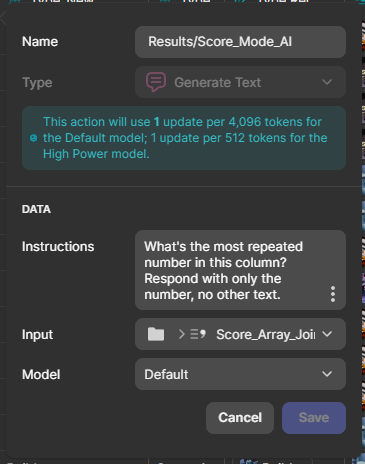Click the DATA section header

(x=36, y=209)
